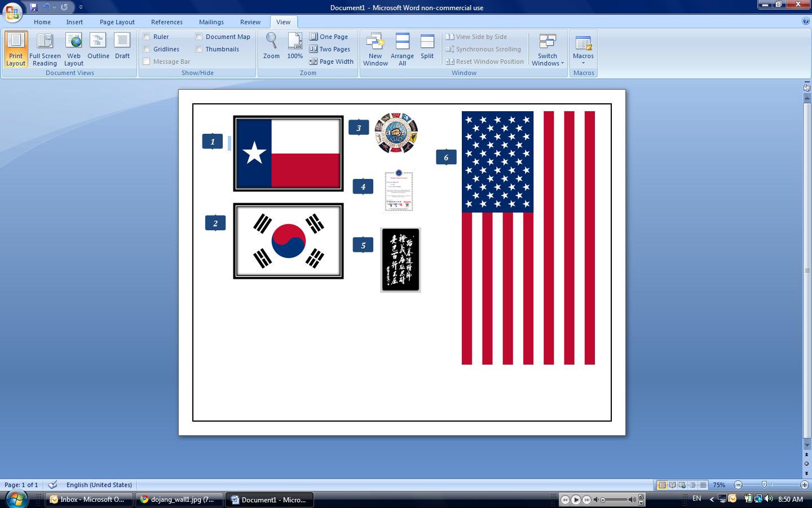
Task: Switch to Full Screen Reading view
Action: 45,49
